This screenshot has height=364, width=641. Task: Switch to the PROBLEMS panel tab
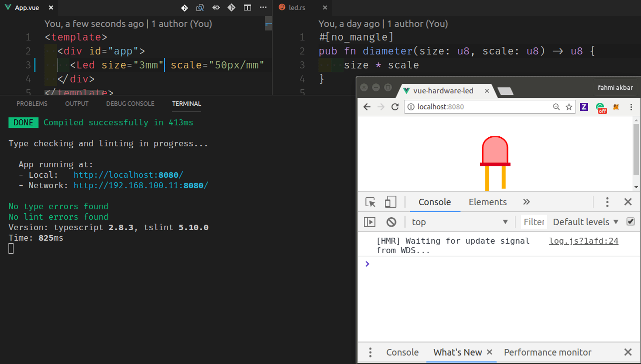pyautogui.click(x=32, y=104)
